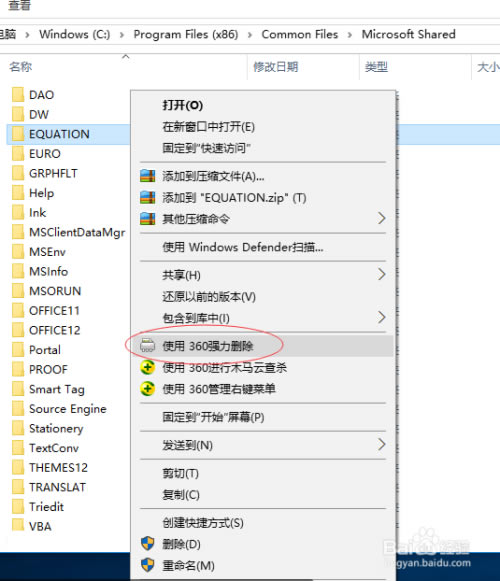
Task: Click the EURO folder icon
Action: [18, 154]
